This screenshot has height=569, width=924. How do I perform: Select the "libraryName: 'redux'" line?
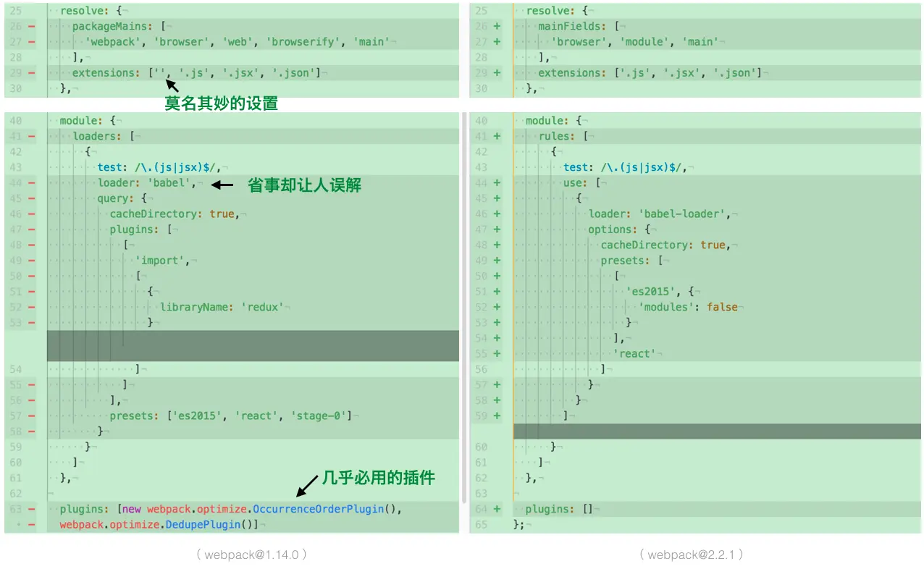click(222, 307)
